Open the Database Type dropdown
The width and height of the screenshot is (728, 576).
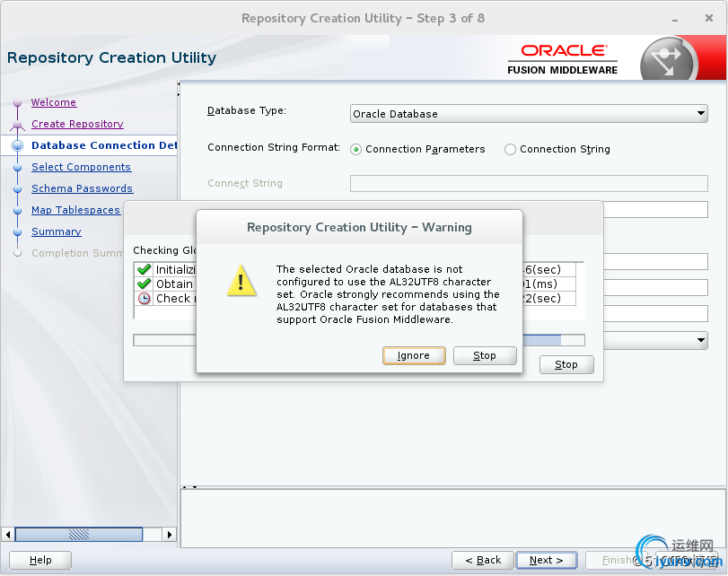[529, 114]
